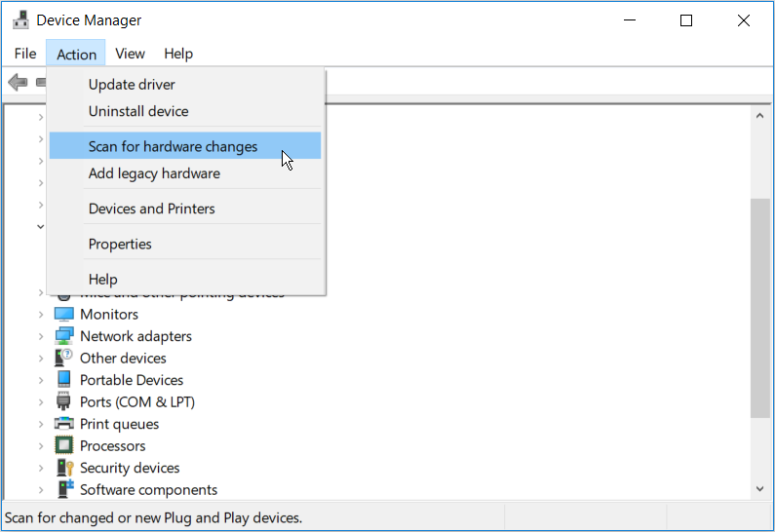
Task: Expand the Ports (COM & LPT) category
Action: (41, 401)
